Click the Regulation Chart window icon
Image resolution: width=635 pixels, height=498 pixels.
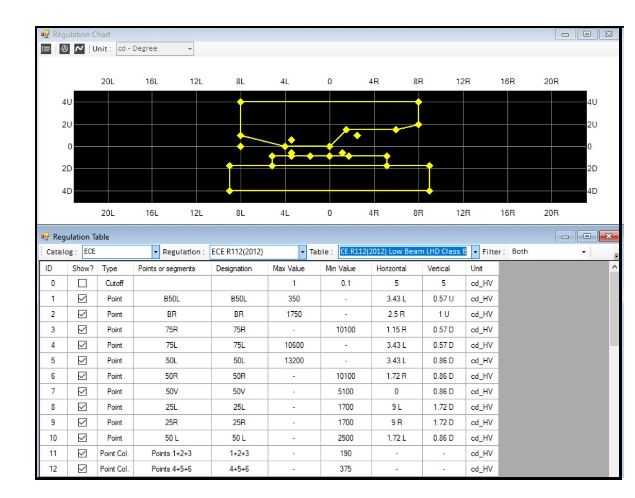45,34
